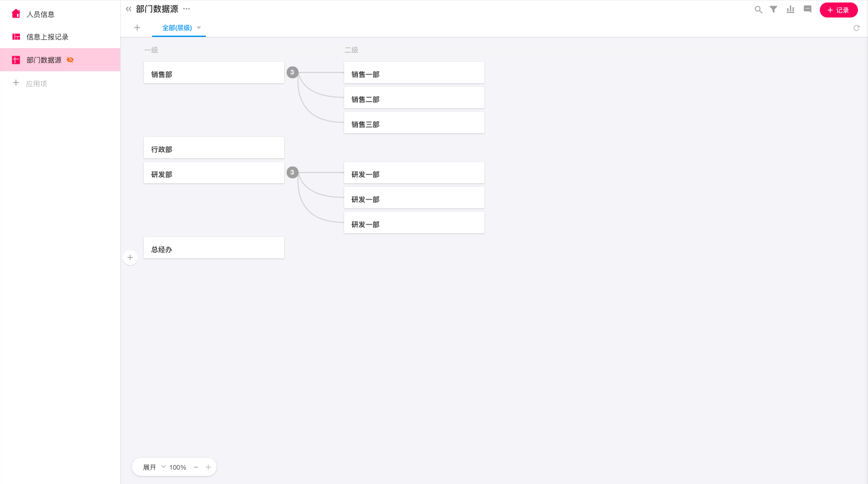This screenshot has width=868, height=484.
Task: Click the search magnifier icon
Action: tap(758, 9)
